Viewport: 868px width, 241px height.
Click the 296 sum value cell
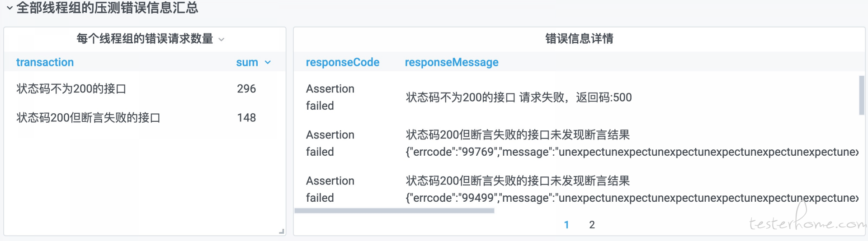coord(246,89)
